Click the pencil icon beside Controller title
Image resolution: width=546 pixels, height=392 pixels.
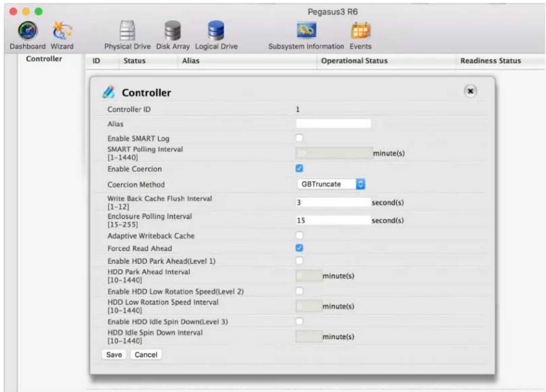click(109, 92)
